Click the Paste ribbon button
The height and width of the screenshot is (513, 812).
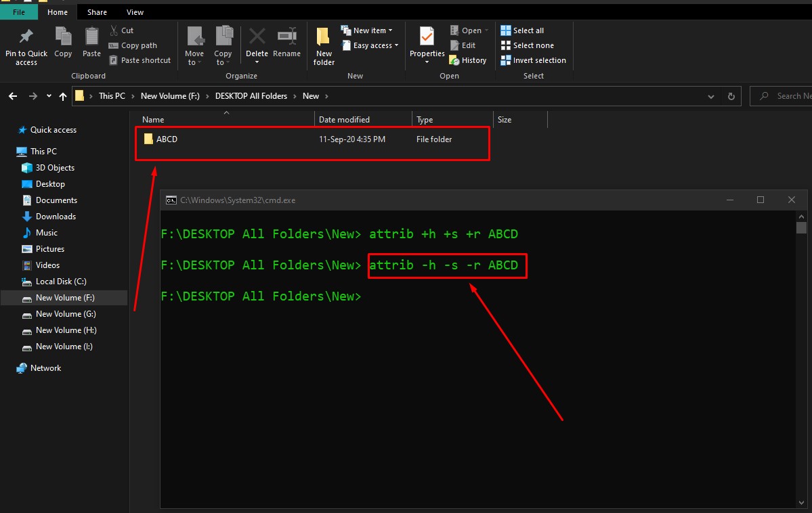[x=91, y=43]
